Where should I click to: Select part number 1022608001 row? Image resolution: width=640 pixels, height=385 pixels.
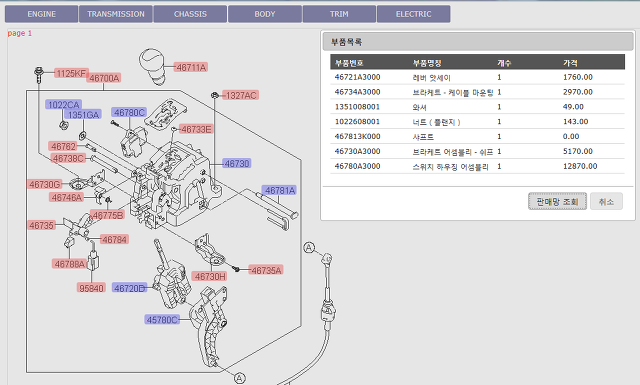pos(477,122)
